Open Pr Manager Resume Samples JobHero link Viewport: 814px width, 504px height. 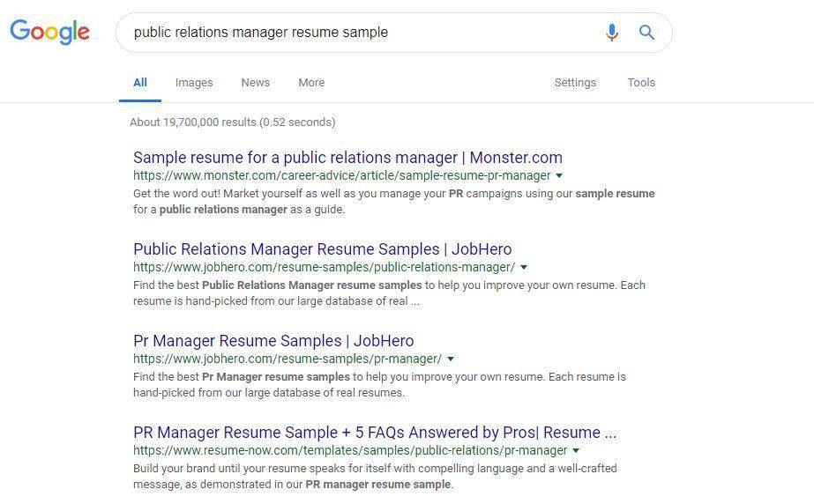click(x=273, y=341)
